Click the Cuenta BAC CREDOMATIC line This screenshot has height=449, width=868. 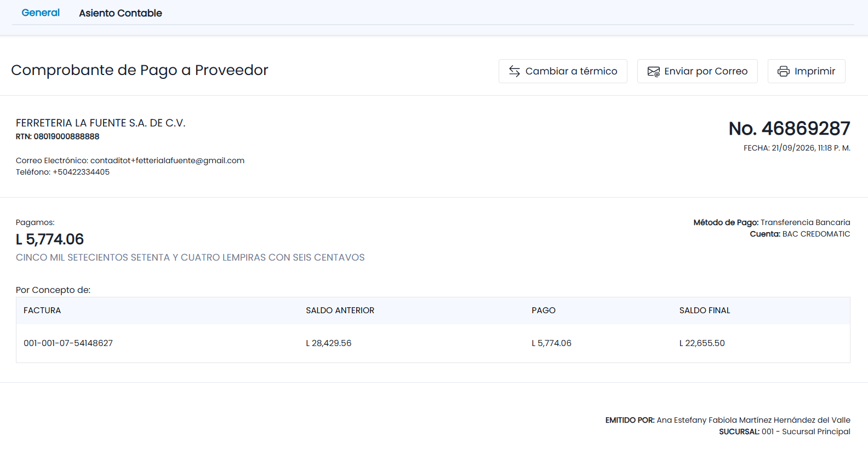coord(800,234)
